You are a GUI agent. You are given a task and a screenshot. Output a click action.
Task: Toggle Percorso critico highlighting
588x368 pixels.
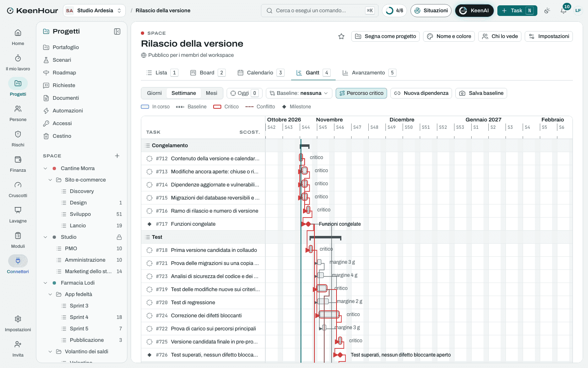coord(361,93)
